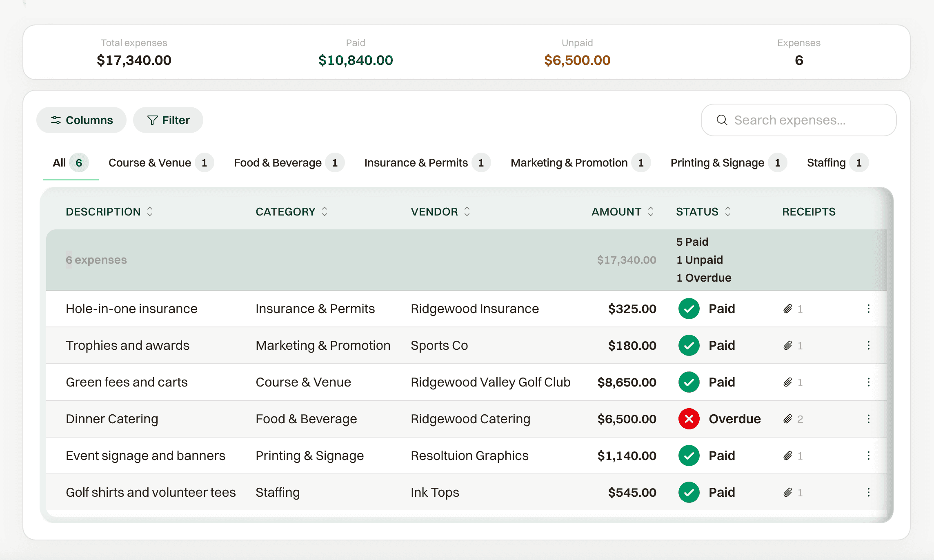Open the Filter button
Screen dimensions: 934x560
pos(168,120)
